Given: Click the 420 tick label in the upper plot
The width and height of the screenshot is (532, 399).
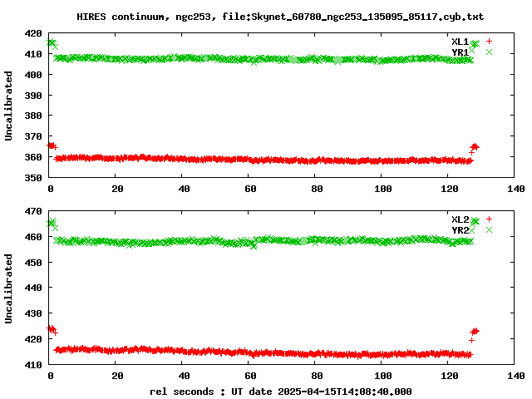Looking at the screenshot, I should click(x=33, y=33).
